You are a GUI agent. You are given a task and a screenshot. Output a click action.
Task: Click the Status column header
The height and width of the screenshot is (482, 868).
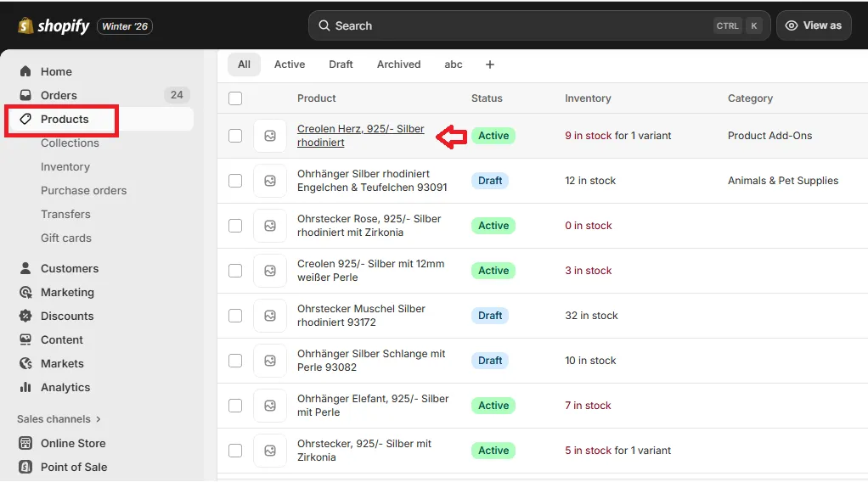pos(487,98)
